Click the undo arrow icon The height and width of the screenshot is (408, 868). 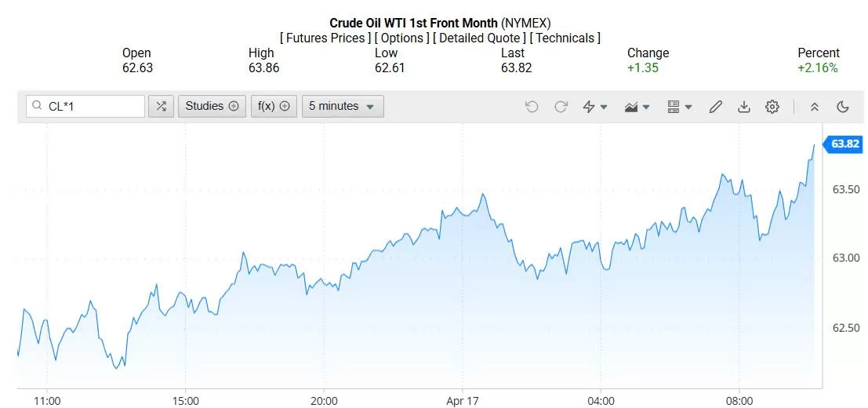click(532, 107)
